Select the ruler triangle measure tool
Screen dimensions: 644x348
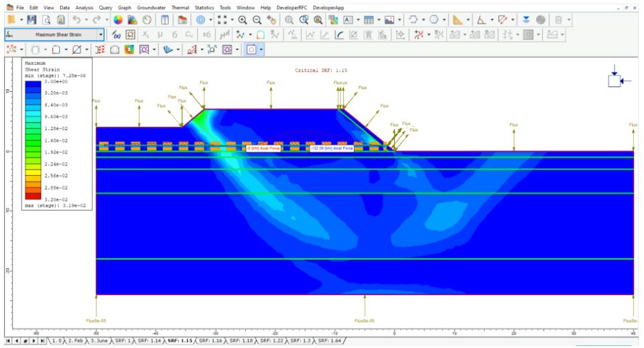(x=457, y=20)
